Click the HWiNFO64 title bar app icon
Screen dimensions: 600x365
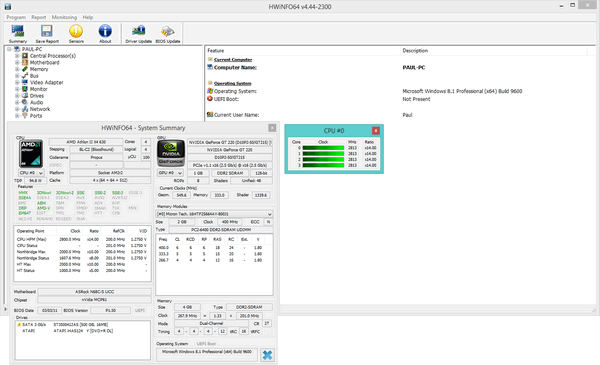tap(8, 7)
